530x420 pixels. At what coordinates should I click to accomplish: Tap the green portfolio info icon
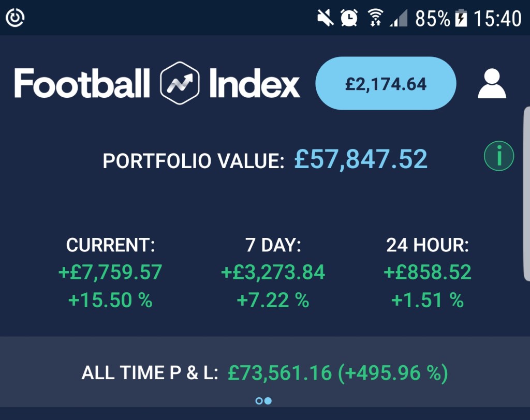click(x=498, y=156)
